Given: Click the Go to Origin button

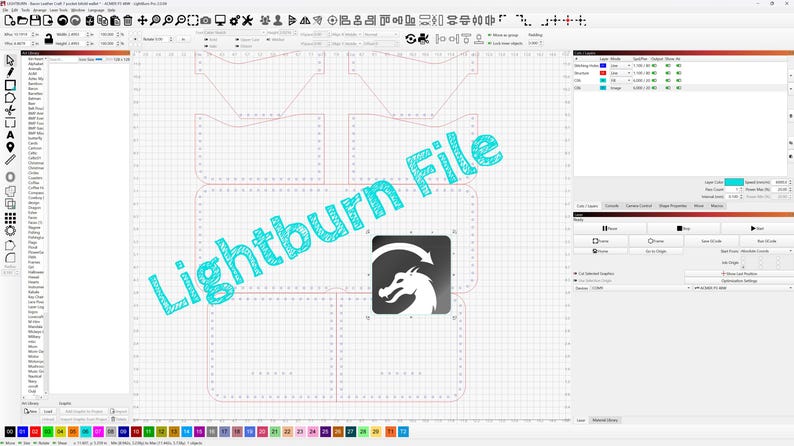Looking at the screenshot, I should tap(656, 251).
